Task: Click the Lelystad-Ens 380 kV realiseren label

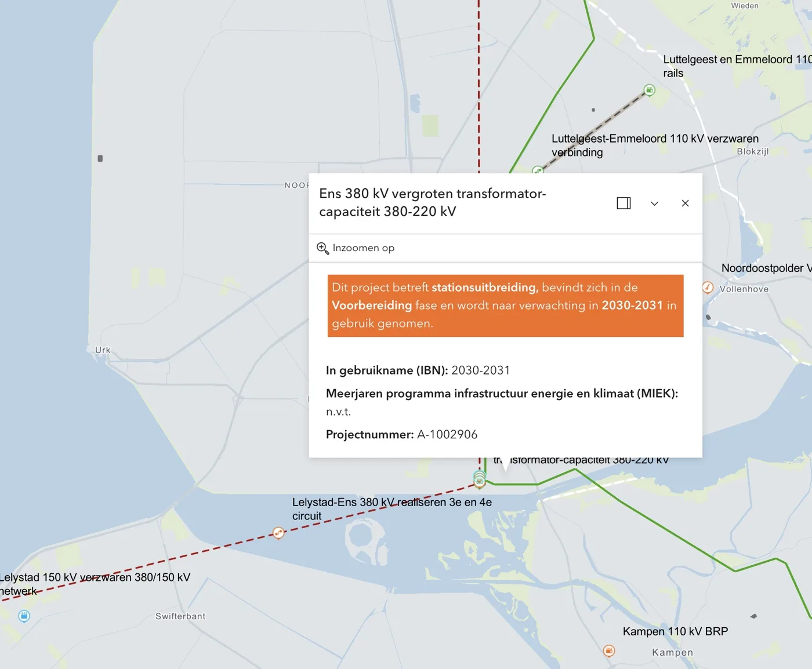Action: coord(392,509)
